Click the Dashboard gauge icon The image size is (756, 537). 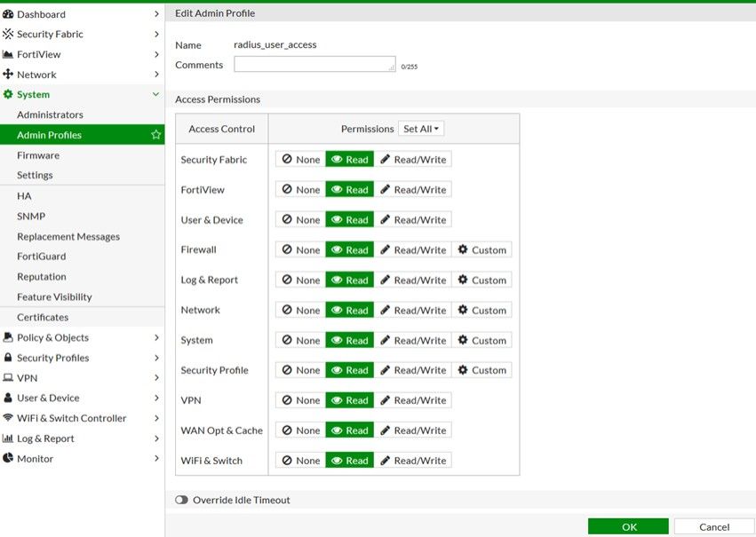8,14
